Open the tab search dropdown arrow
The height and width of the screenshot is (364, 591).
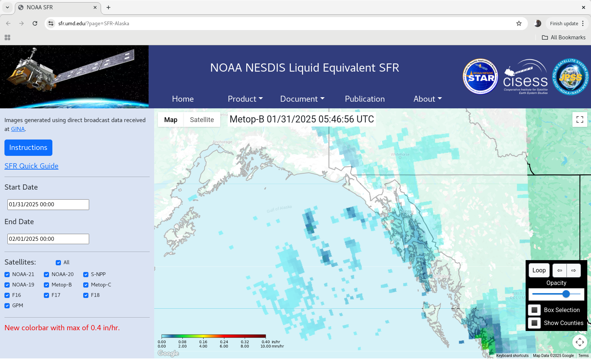pyautogui.click(x=7, y=7)
